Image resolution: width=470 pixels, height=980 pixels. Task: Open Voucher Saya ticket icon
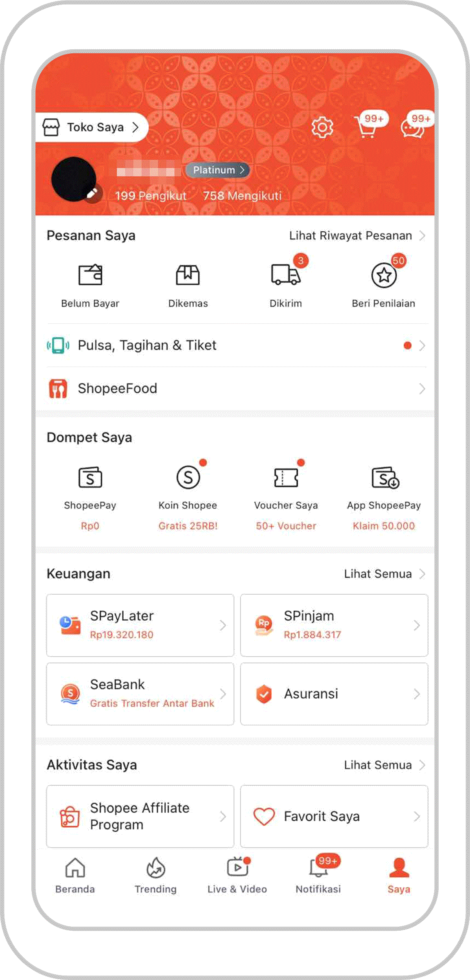click(286, 477)
